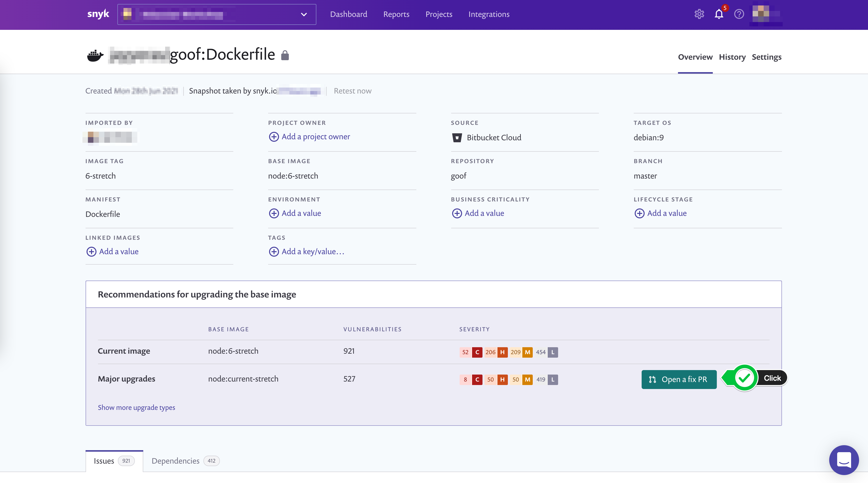Click Critical C badge in Current image row
Viewport: 868px width, 483px height.
pyautogui.click(x=477, y=352)
